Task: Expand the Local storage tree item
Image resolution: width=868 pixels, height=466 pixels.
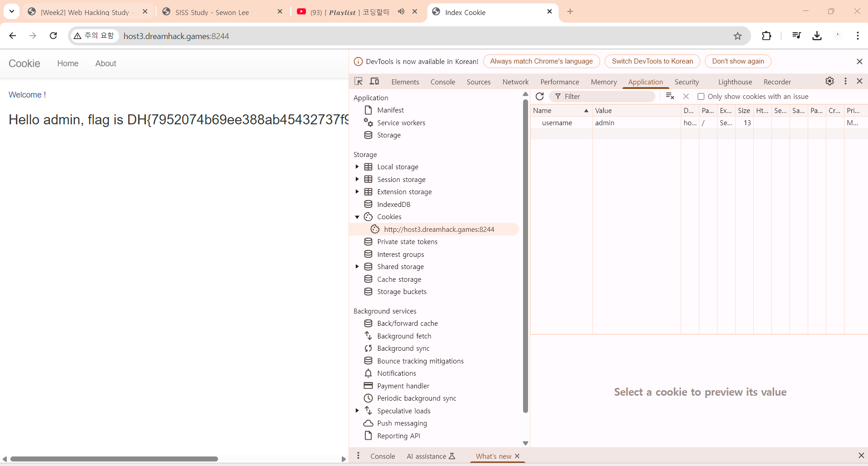Action: click(x=357, y=167)
